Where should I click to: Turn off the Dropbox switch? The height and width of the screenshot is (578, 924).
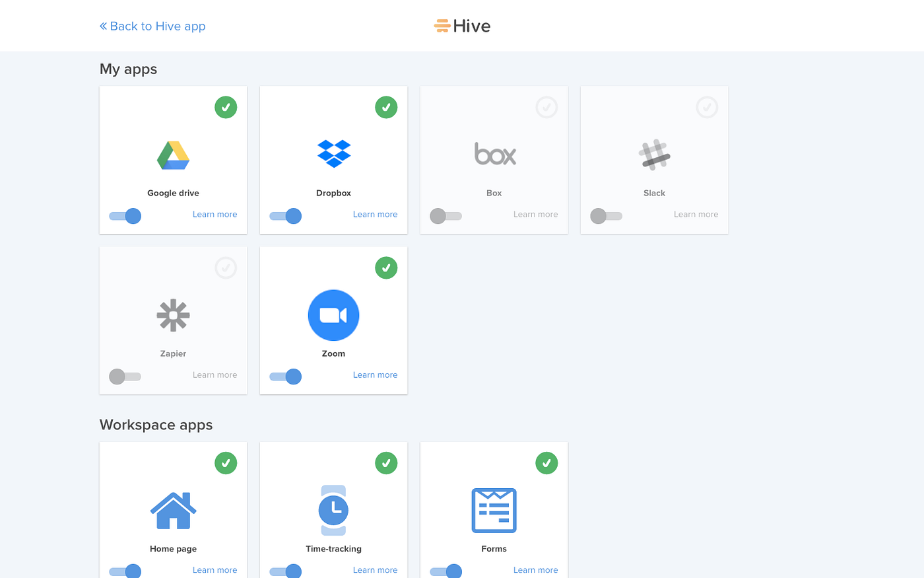285,216
